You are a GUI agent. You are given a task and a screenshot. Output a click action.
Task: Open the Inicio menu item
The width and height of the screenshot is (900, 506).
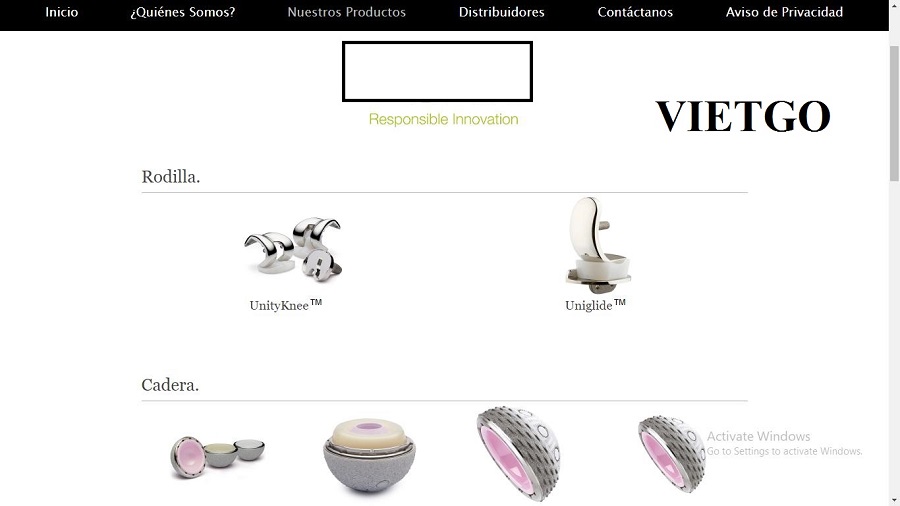pyautogui.click(x=61, y=12)
